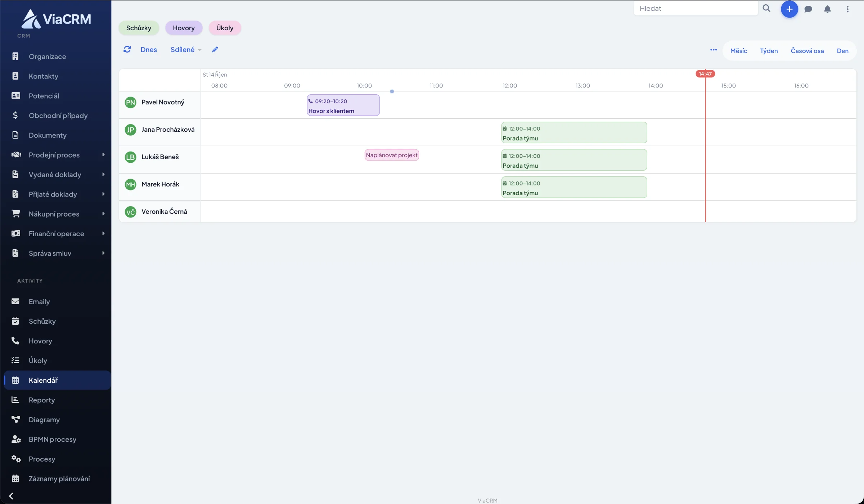
Task: Open Potenciál in the sidebar
Action: 58,96
